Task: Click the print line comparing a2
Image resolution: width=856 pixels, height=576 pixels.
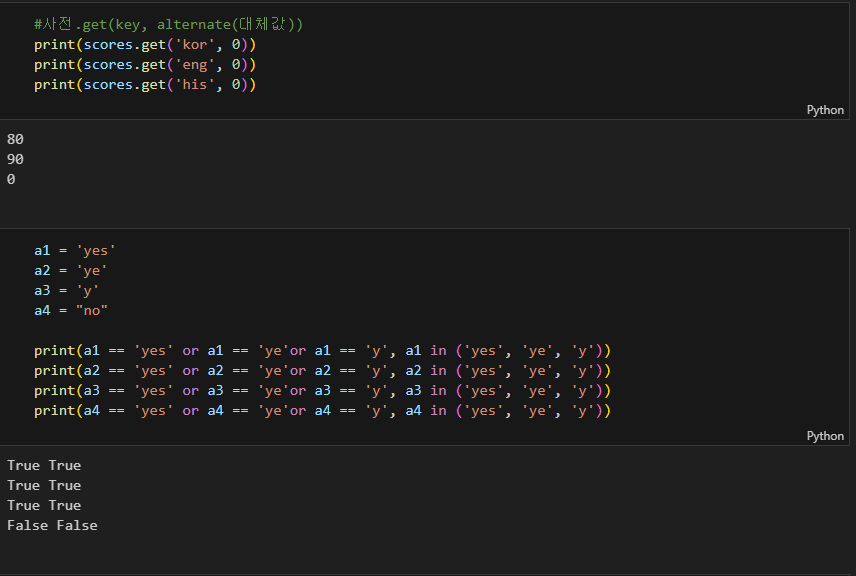Action: point(322,371)
